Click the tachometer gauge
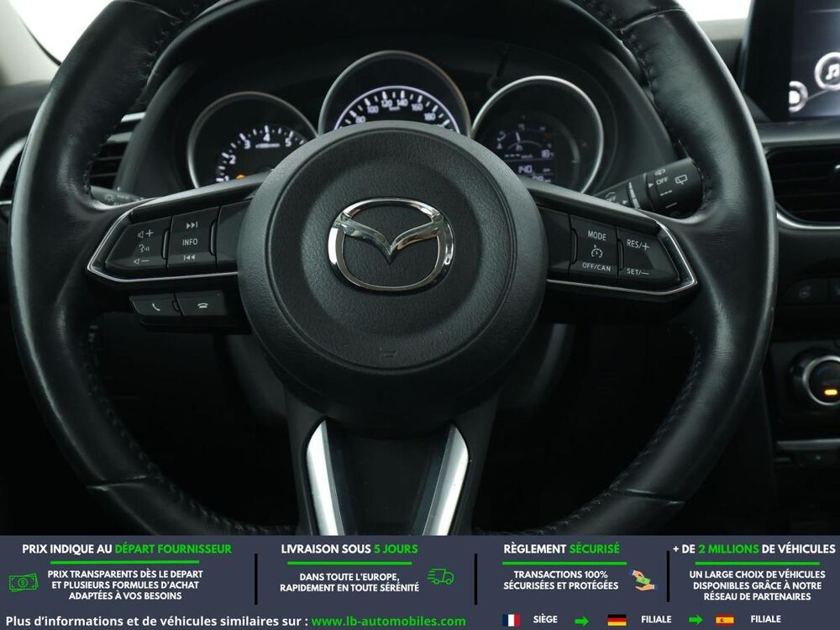Viewport: 840px width, 630px height. click(x=252, y=140)
